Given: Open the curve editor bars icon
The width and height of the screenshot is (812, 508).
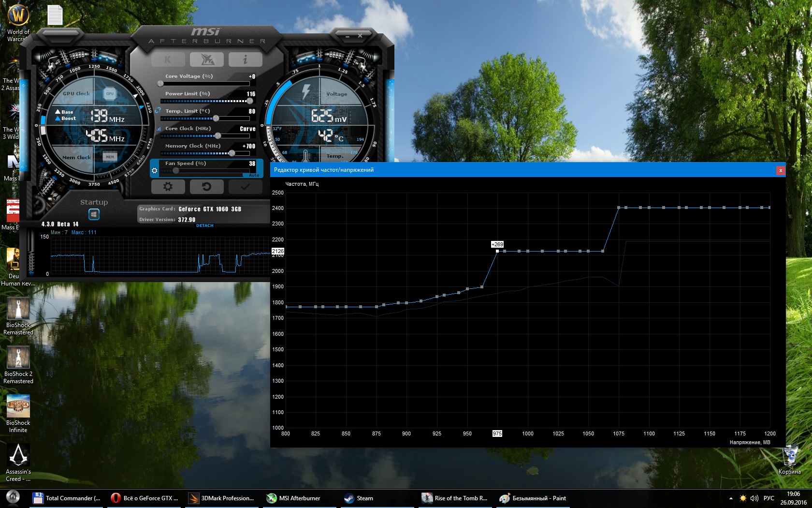Looking at the screenshot, I should pyautogui.click(x=159, y=129).
